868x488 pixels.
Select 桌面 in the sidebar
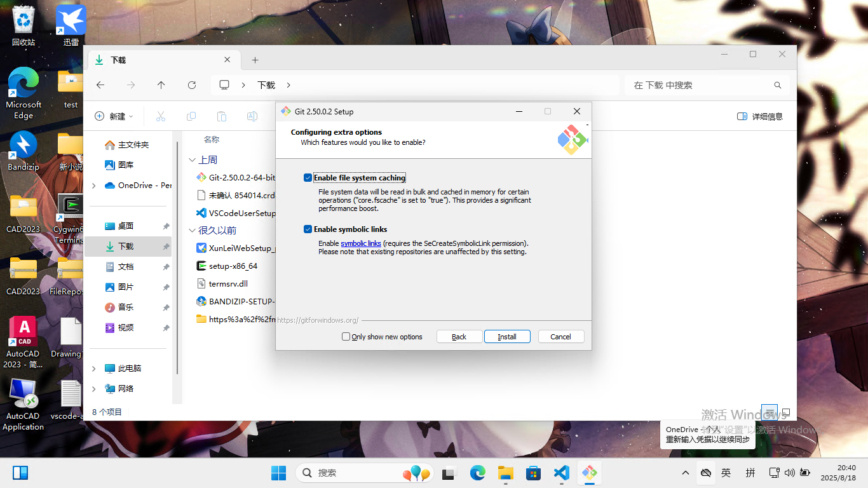pyautogui.click(x=126, y=226)
